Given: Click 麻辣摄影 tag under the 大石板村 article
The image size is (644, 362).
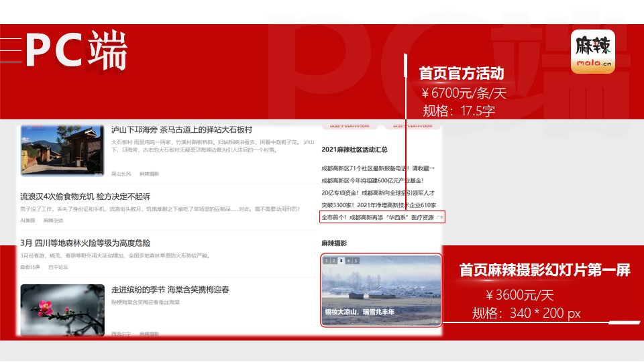Looking at the screenshot, I should [149, 174].
